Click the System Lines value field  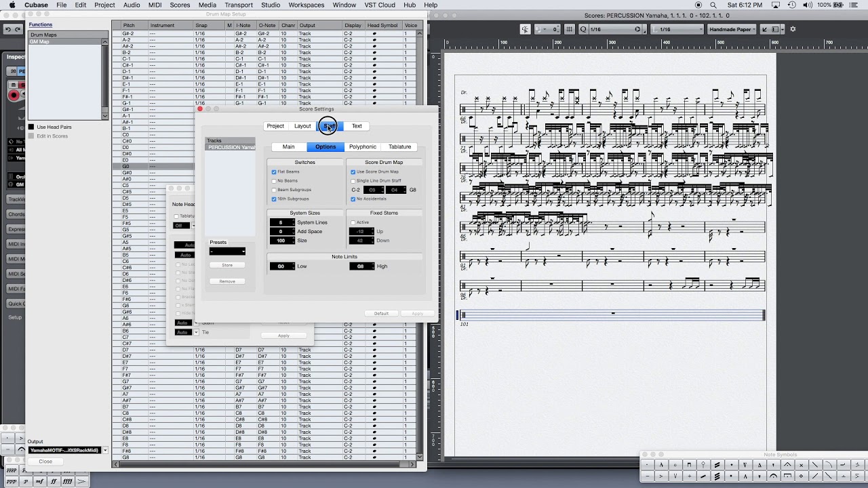pos(281,222)
